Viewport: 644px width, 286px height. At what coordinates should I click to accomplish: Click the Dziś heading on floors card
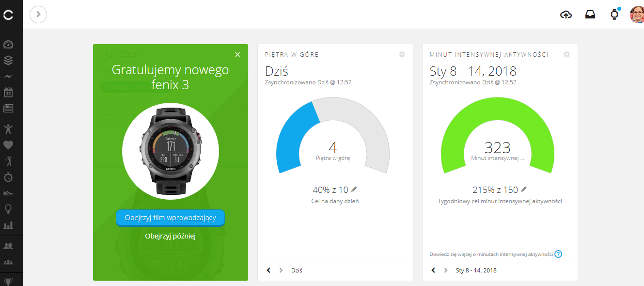277,71
